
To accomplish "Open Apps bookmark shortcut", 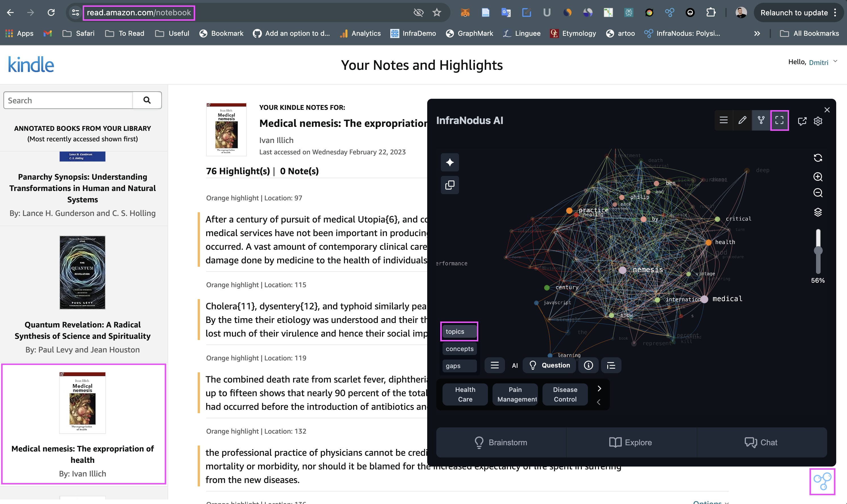I will 19,33.
